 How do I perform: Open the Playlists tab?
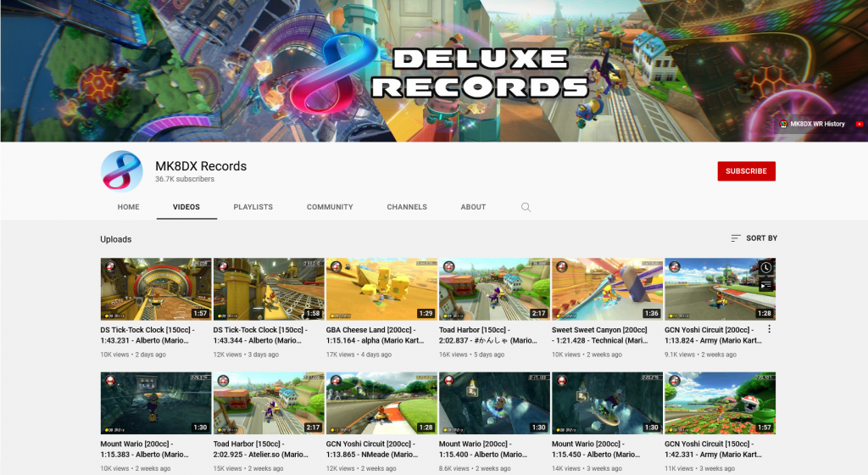(x=253, y=207)
